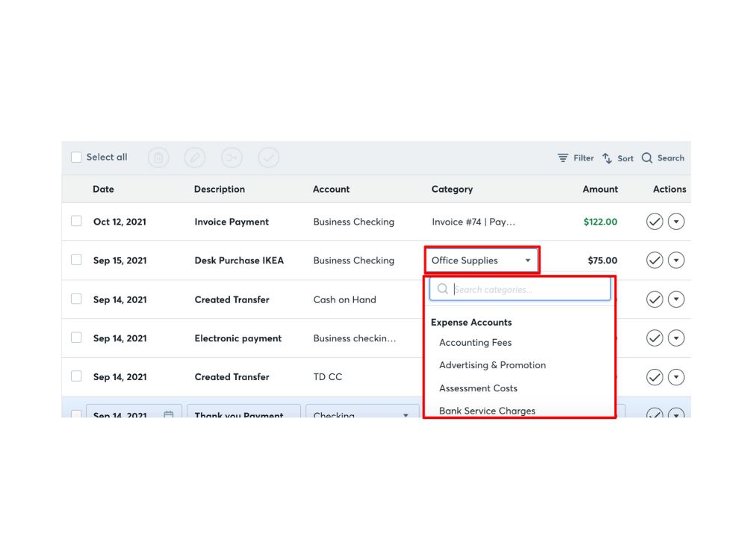Choose the Bank Service Charges category
Screen dimensions: 747x560
[x=487, y=411]
